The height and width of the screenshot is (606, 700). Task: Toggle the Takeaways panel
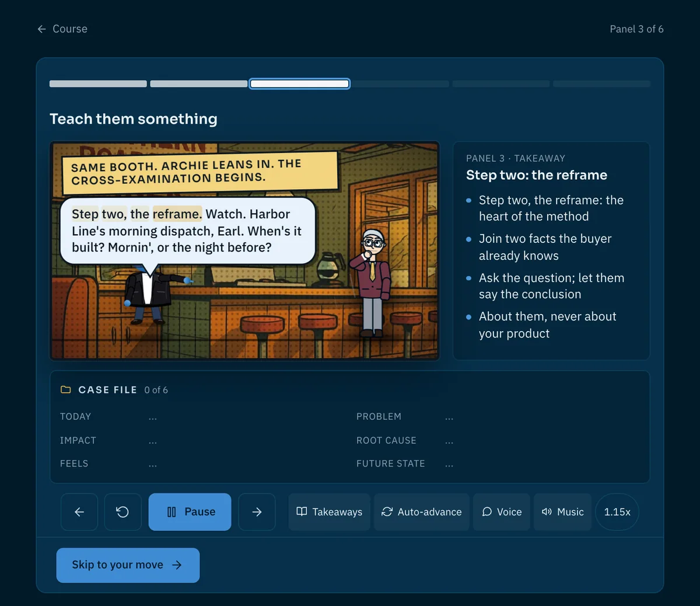pos(330,512)
